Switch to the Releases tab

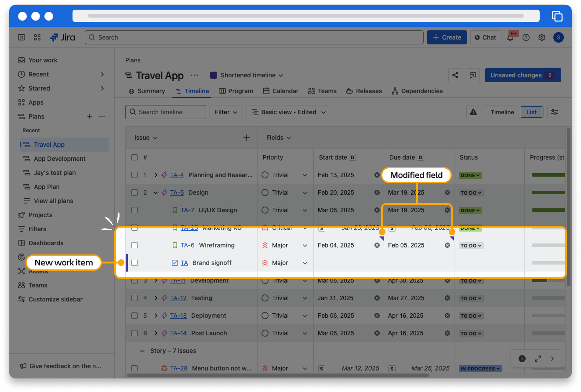pos(364,91)
